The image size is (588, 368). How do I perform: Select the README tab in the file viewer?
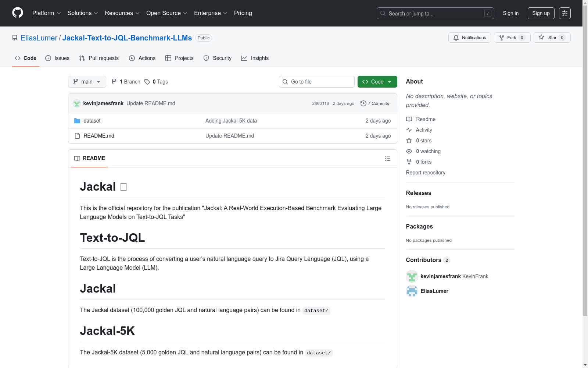click(x=90, y=158)
